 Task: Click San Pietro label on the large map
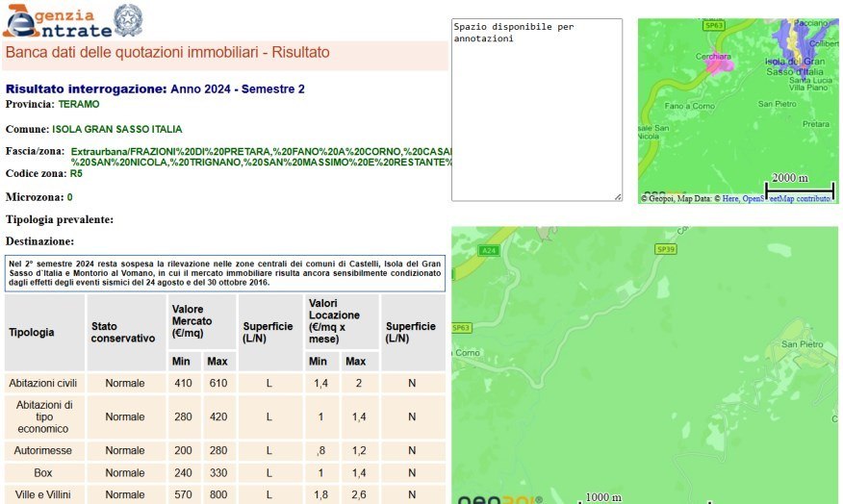[803, 343]
